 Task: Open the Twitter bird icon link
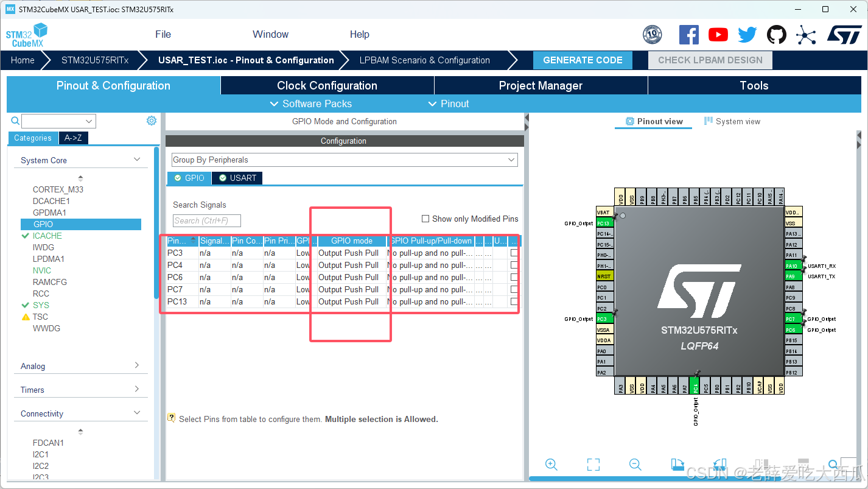tap(747, 35)
